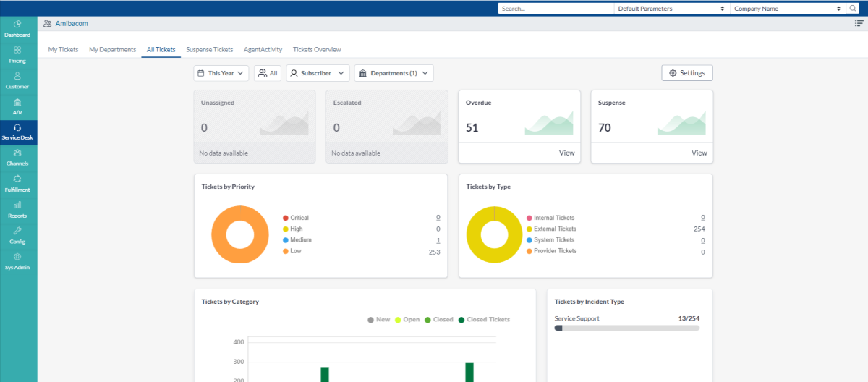The width and height of the screenshot is (868, 382).
Task: Expand the Departments (1) dropdown
Action: (x=393, y=73)
